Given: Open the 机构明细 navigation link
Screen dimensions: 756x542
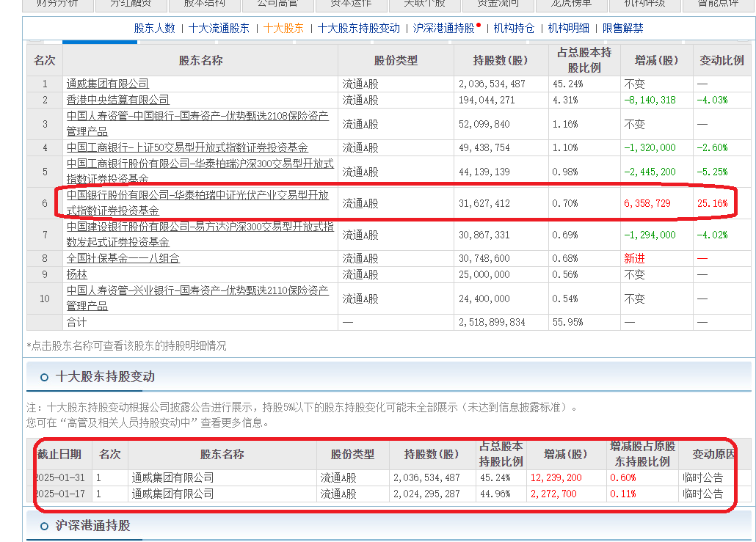Looking at the screenshot, I should (568, 29).
